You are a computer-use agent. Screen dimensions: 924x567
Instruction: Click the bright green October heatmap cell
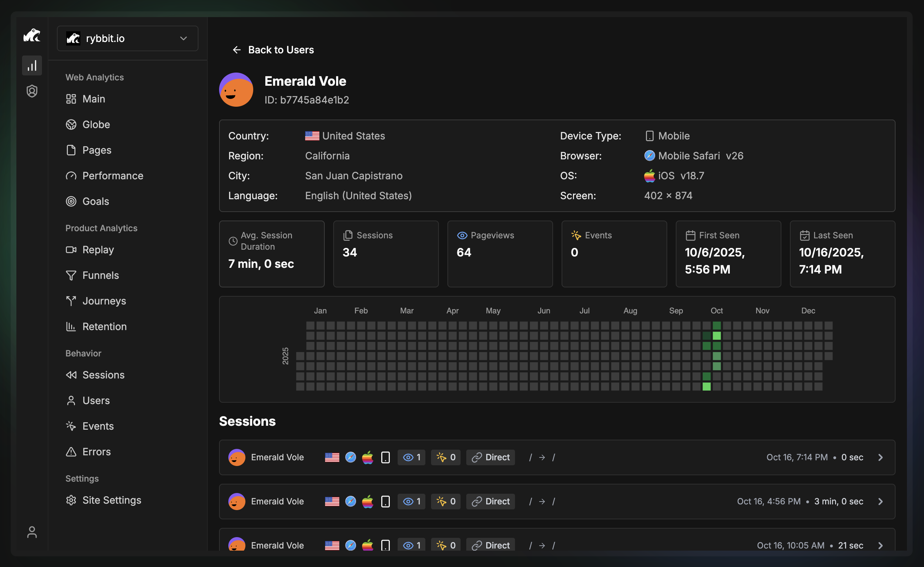[717, 336]
